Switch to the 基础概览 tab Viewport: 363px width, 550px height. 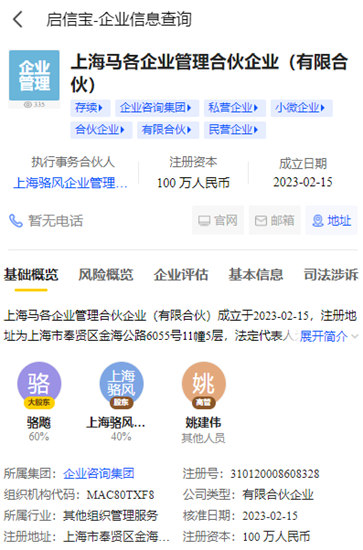31,275
